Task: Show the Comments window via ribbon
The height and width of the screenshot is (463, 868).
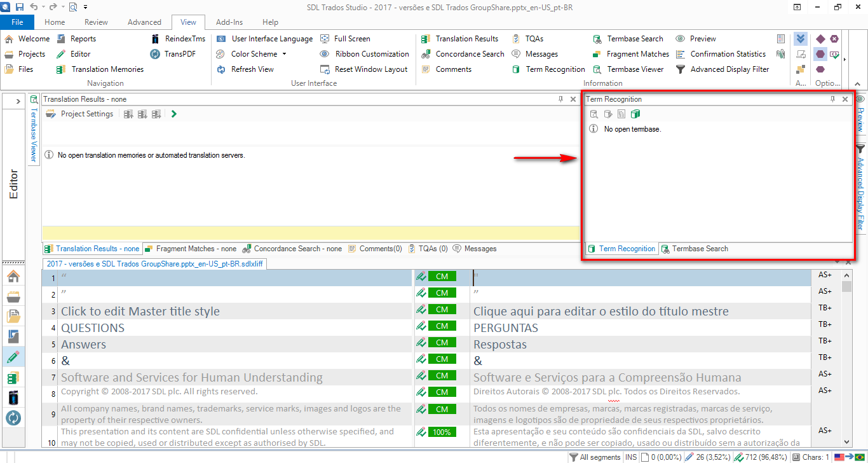Action: (446, 69)
